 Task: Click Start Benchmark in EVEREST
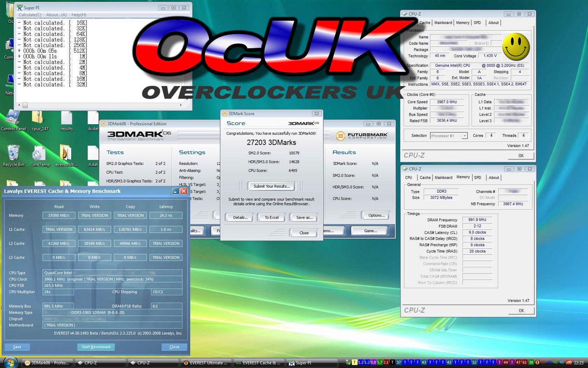[96, 347]
